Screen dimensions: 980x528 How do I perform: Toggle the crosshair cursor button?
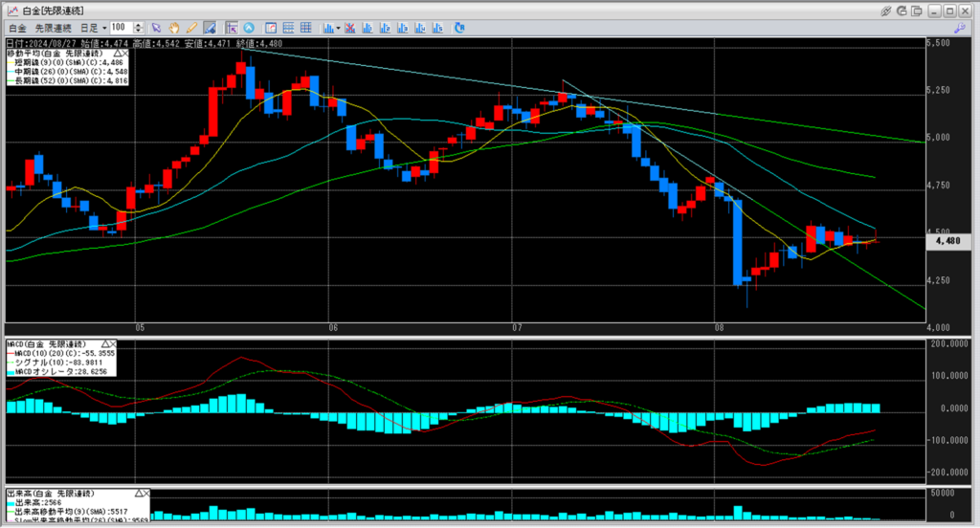(x=232, y=28)
